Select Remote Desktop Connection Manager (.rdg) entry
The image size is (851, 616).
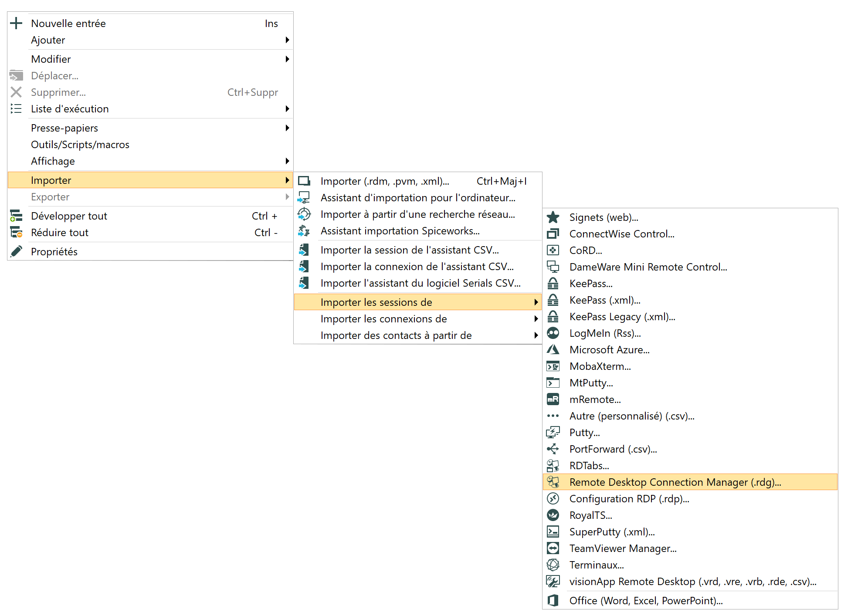click(x=675, y=482)
